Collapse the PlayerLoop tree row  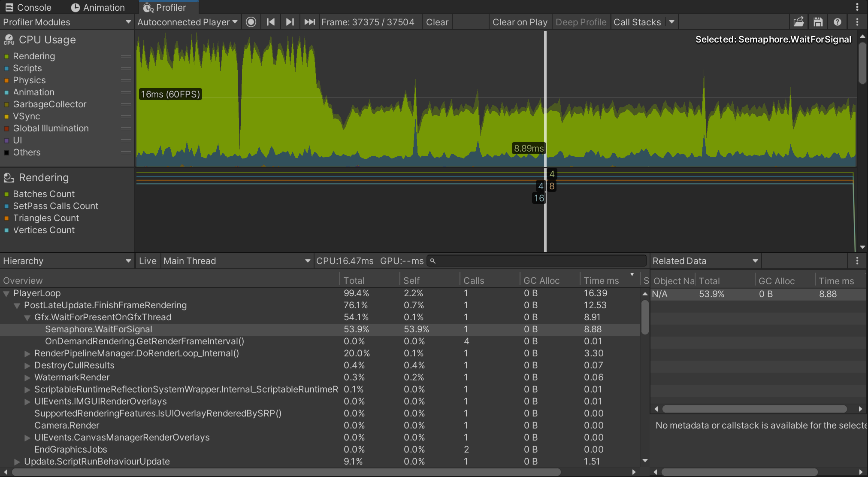(6, 294)
